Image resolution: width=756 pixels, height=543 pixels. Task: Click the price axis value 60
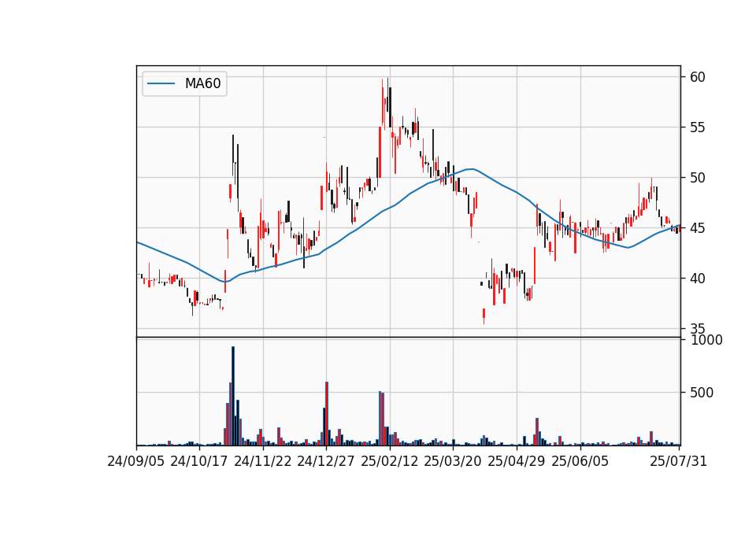click(697, 77)
